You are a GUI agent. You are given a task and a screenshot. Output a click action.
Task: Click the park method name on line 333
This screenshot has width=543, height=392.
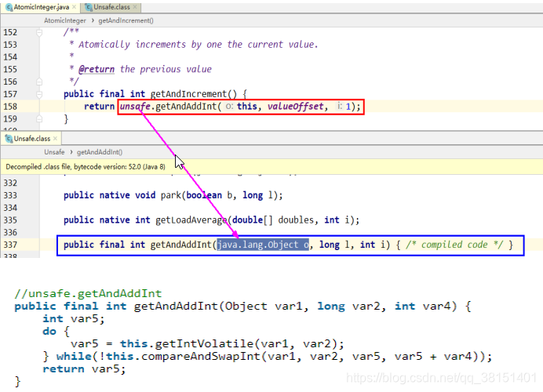tap(171, 195)
